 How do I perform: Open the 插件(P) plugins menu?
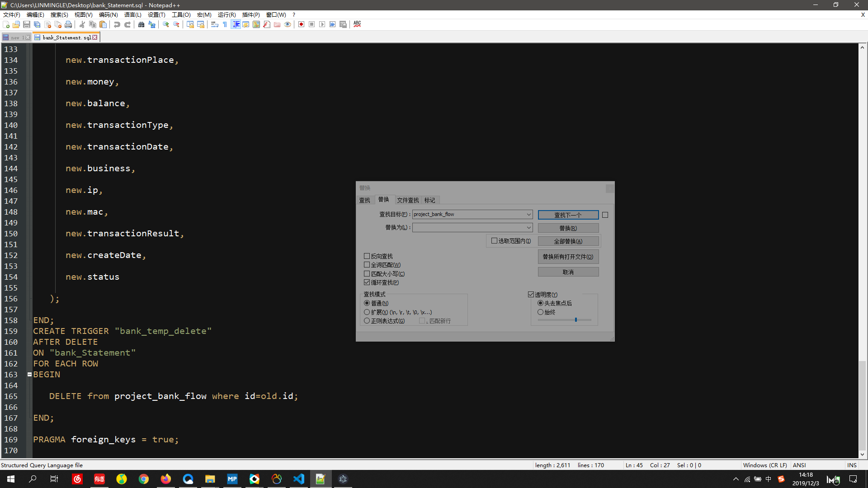point(251,15)
